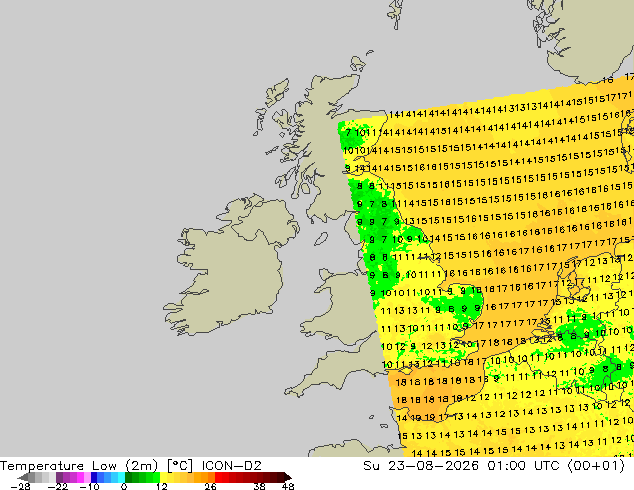Screen dimensions: 634x490
Task: Click the '-10' legend label
Action: point(89,486)
